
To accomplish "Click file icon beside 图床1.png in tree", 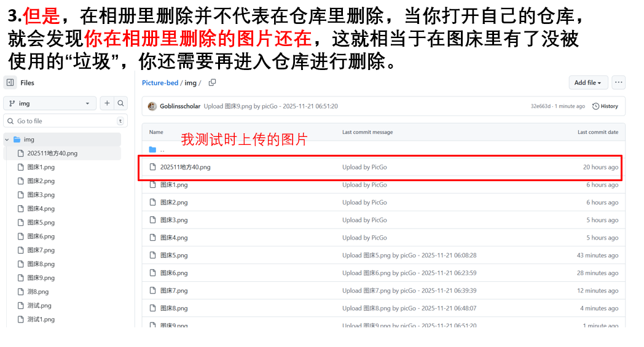I will coord(20,167).
